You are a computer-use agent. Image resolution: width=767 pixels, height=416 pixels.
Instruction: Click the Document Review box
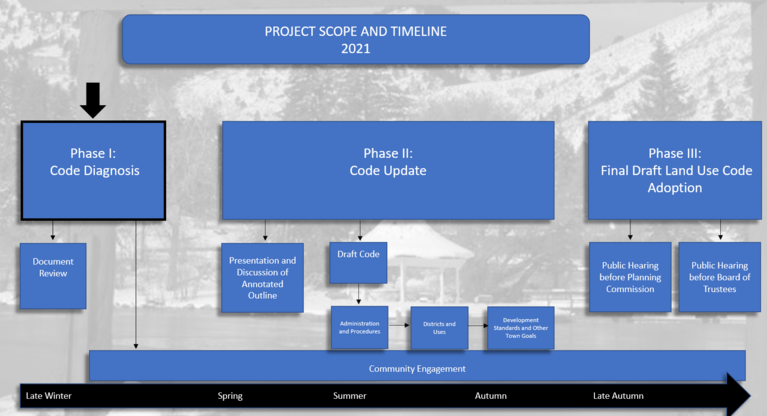(53, 276)
